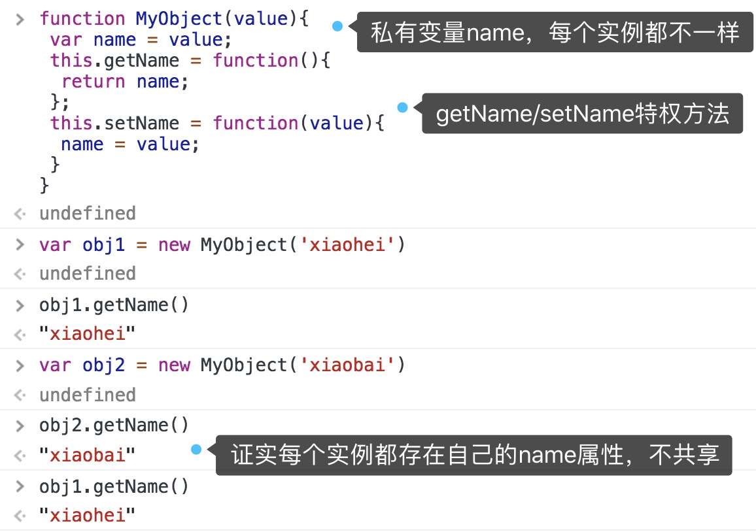
Task: Select the getName/setName特权方法 annotation bubble
Action: 582,114
